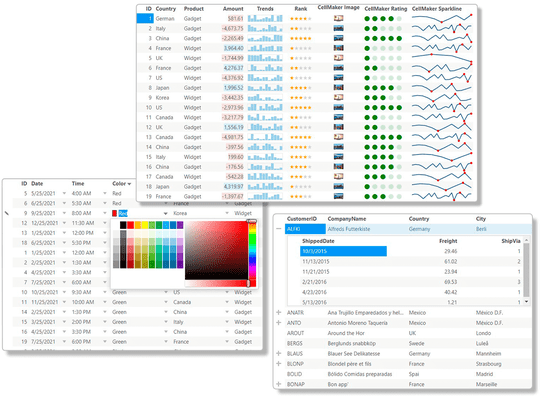
Task: Click the edit pencil icon beside row 9
Action: pos(7,213)
